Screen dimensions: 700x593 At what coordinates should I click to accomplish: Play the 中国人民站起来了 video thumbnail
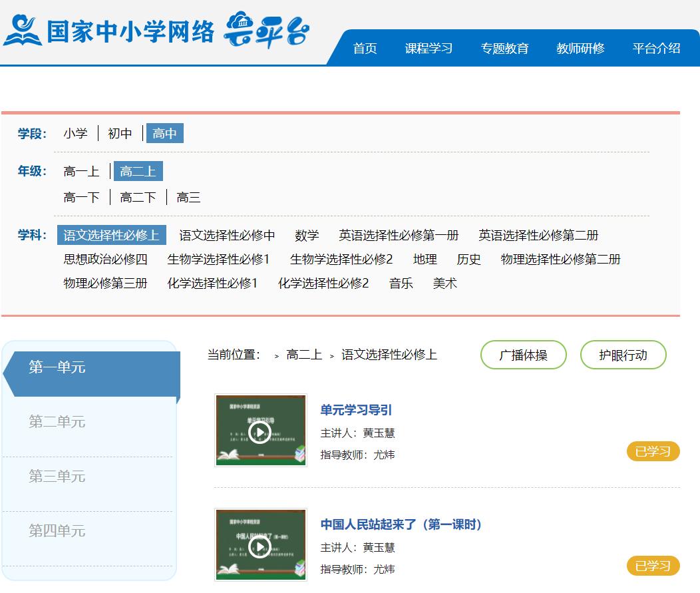(260, 546)
